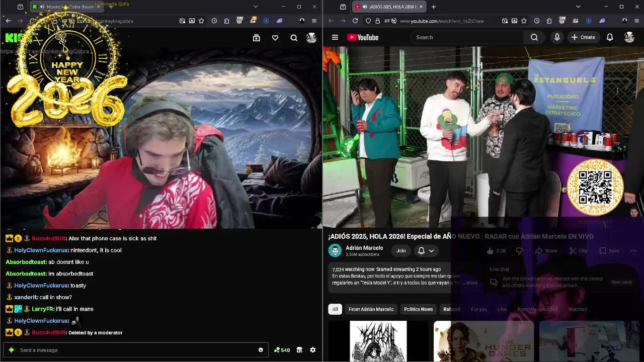
Task: Open the live chat panel
Action: click(x=621, y=283)
